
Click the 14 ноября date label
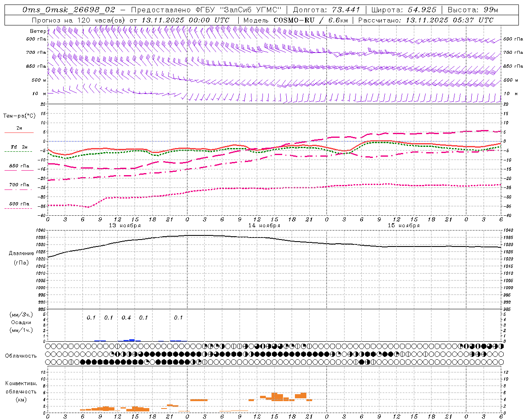click(264, 226)
